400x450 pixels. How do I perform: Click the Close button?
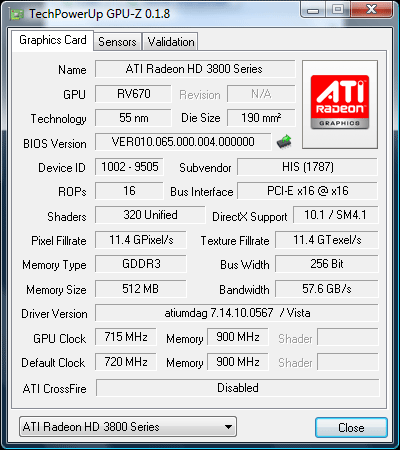(x=351, y=428)
